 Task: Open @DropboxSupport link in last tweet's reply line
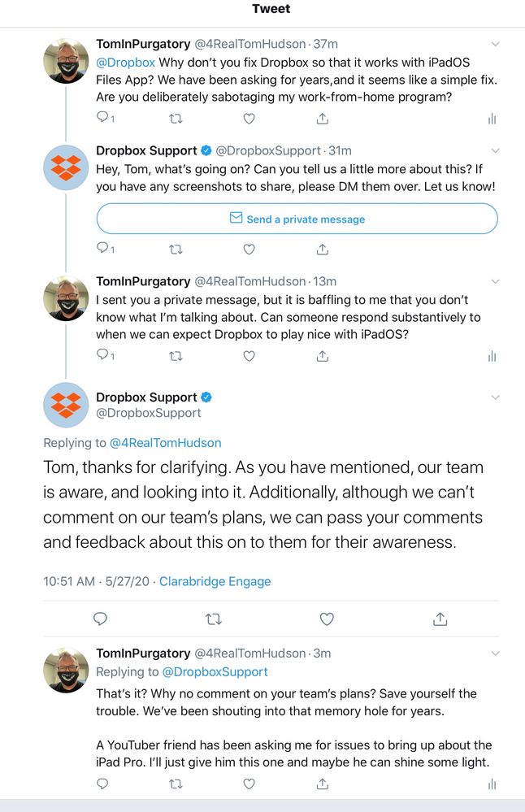(x=215, y=672)
